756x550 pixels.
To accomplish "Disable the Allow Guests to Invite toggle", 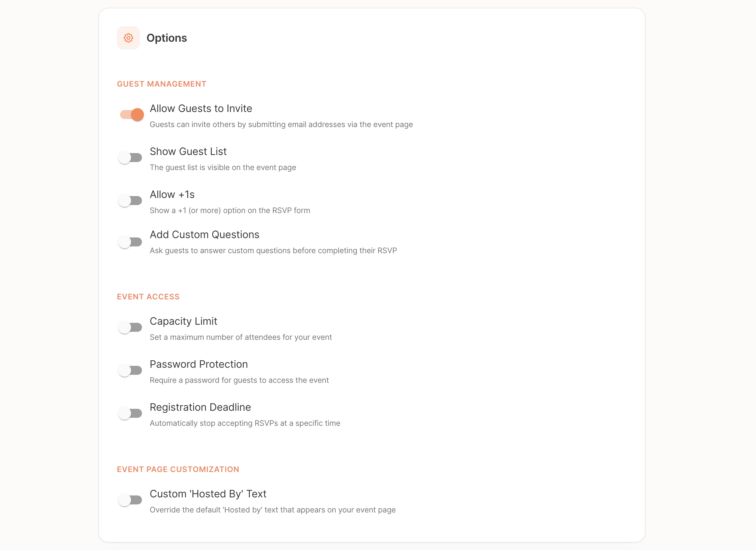I will click(132, 115).
